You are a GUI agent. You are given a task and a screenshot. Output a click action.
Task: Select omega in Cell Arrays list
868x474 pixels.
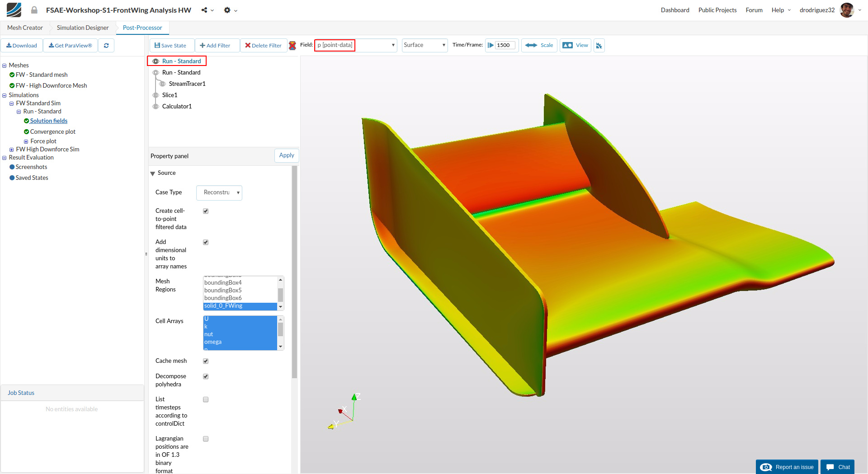click(240, 343)
